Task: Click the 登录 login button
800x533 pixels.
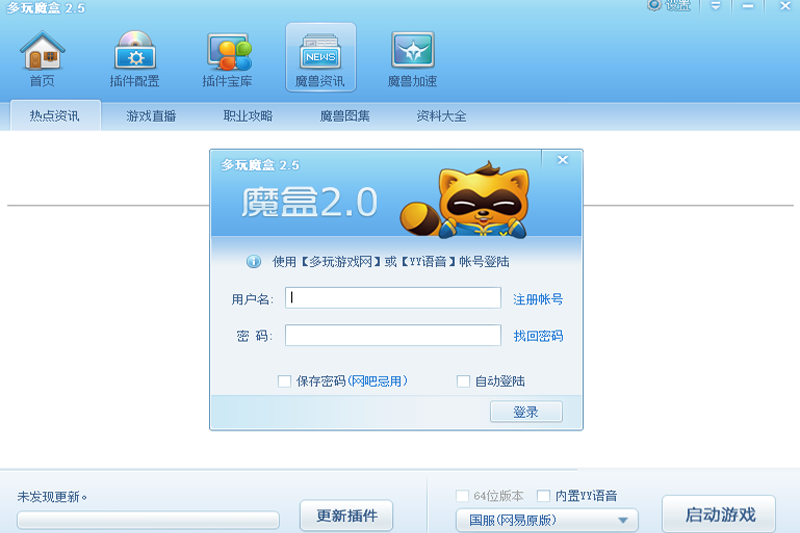Action: (x=526, y=412)
